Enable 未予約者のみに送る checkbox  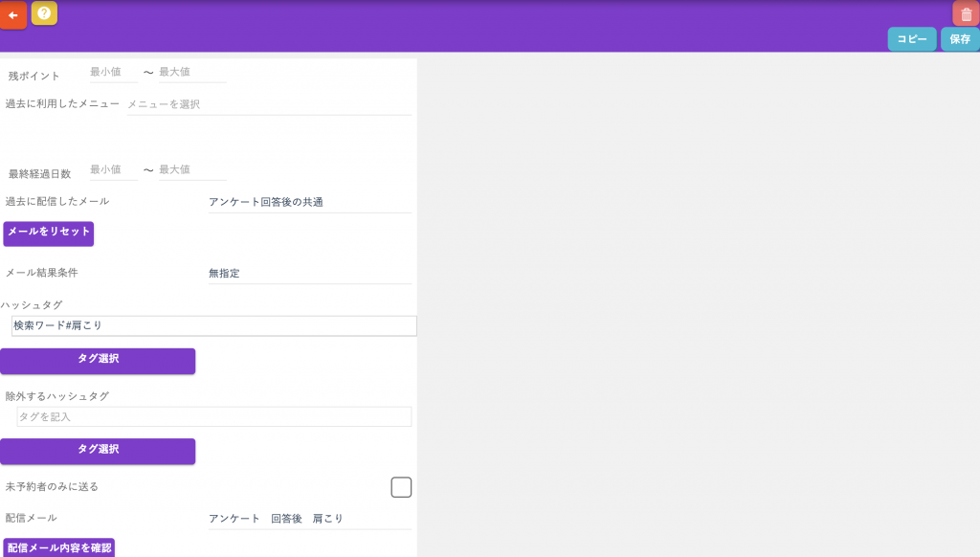click(401, 487)
